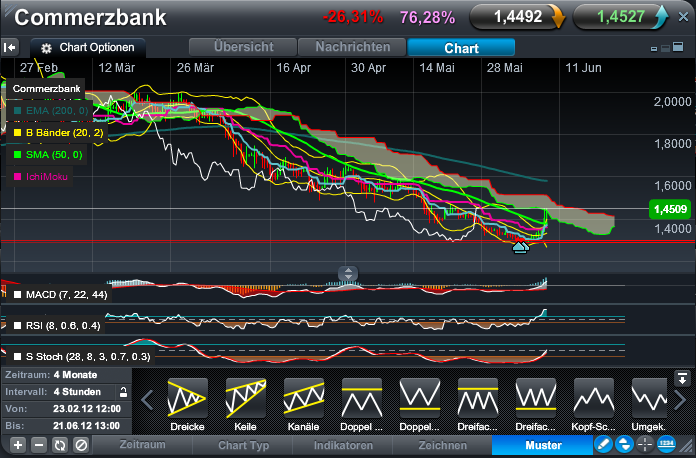Close the Commerzbank window
The image size is (696, 458).
coord(683,17)
